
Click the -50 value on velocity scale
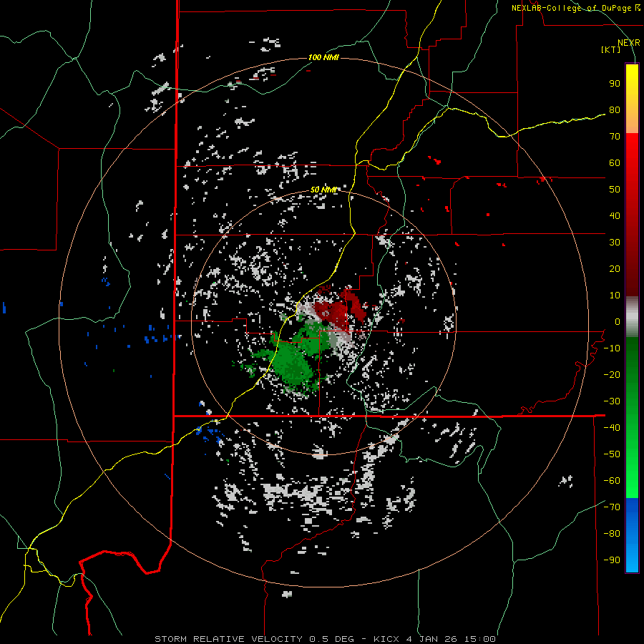pos(612,454)
